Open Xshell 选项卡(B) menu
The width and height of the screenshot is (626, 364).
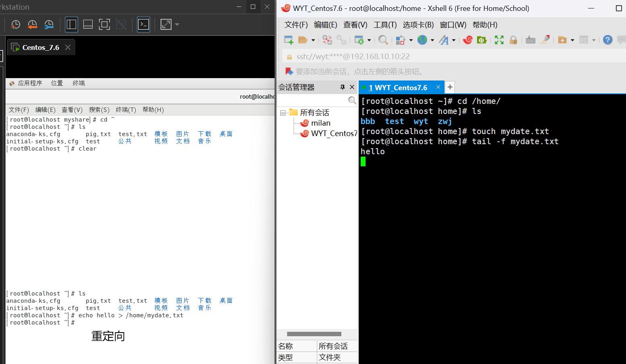coord(418,25)
